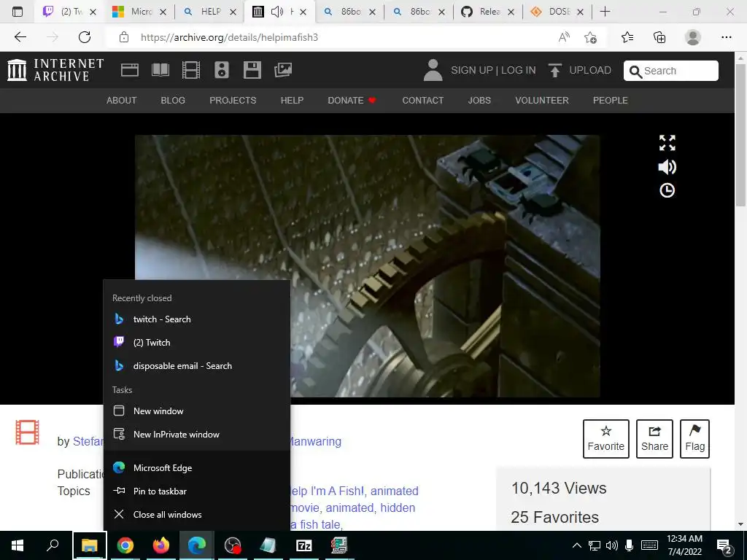Select Pin to taskbar
The width and height of the screenshot is (747, 560).
[197, 491]
